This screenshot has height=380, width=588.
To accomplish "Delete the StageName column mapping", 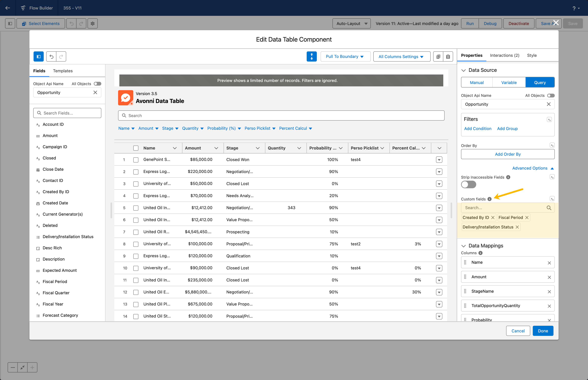I will click(549, 291).
